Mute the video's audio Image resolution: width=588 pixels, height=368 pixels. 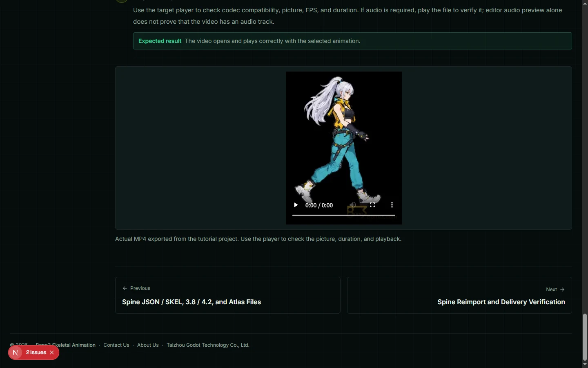click(x=353, y=205)
